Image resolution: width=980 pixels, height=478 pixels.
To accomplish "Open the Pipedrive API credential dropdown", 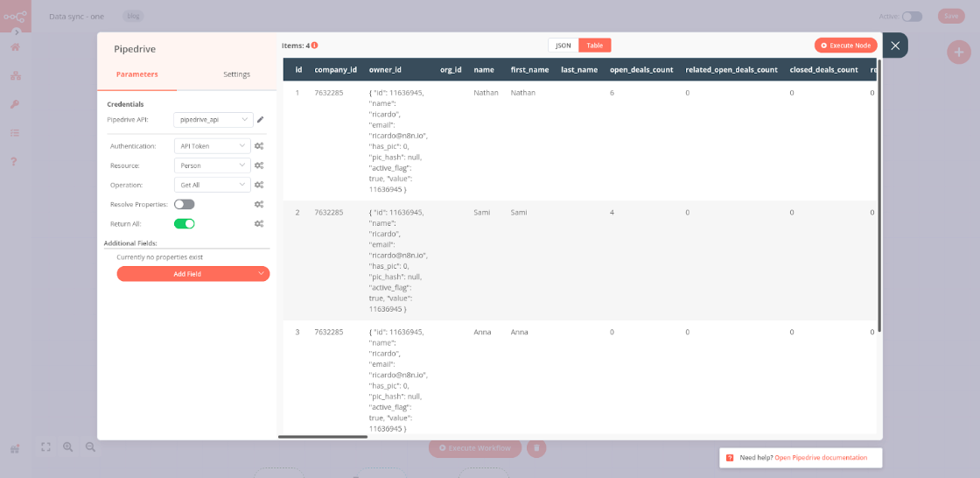I will [213, 119].
